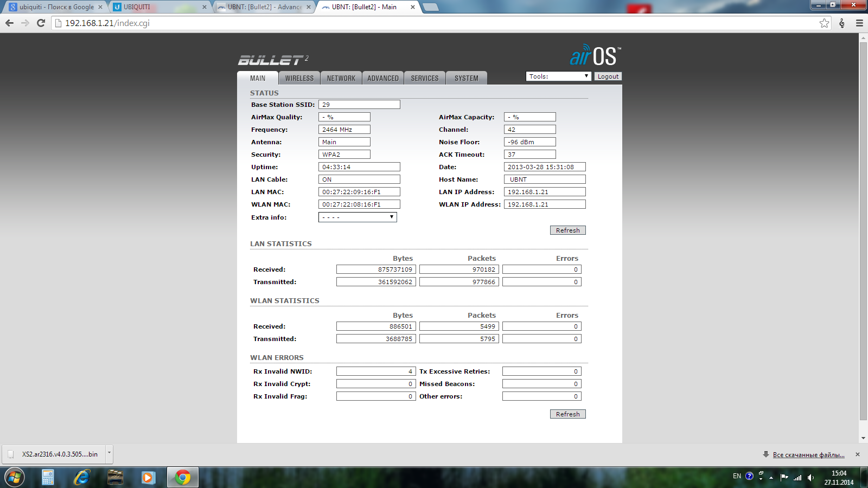The image size is (868, 488).
Task: Click the Host Name value 'UBNT'
Action: [545, 179]
